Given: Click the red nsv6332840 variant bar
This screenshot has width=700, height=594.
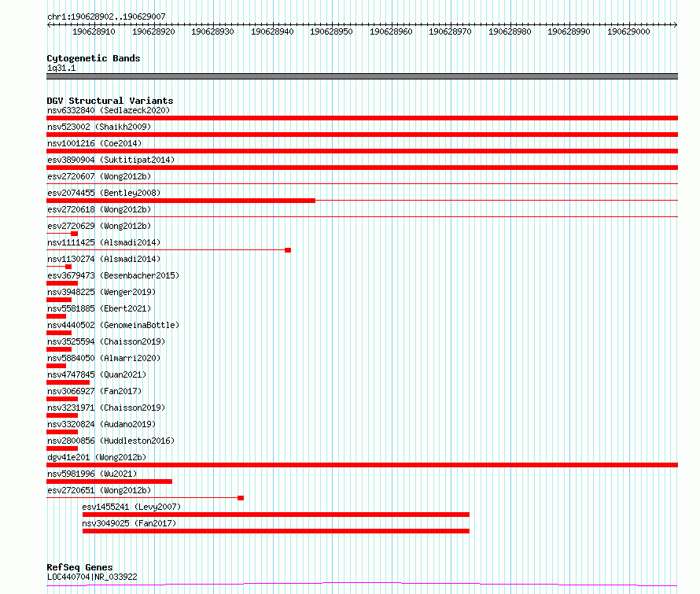Looking at the screenshot, I should click(362, 118).
